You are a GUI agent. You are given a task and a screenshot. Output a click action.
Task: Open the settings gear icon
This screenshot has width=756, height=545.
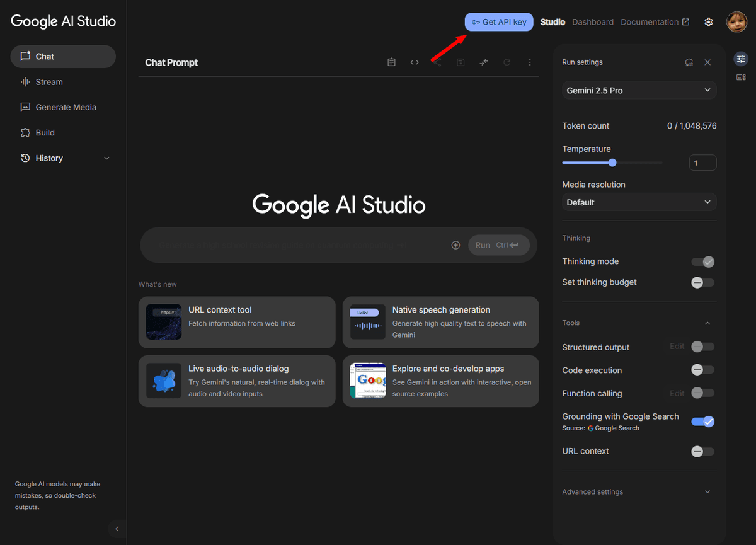pos(709,22)
